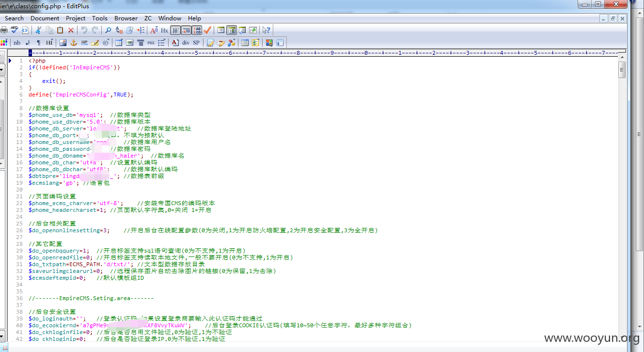Open the Project menu
The image size is (644, 352).
click(76, 18)
